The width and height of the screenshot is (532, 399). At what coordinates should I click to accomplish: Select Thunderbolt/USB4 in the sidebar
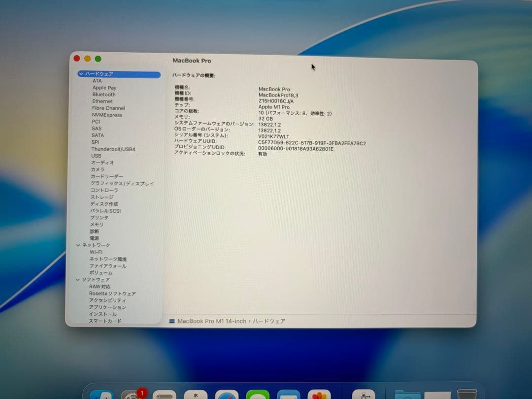click(x=113, y=149)
